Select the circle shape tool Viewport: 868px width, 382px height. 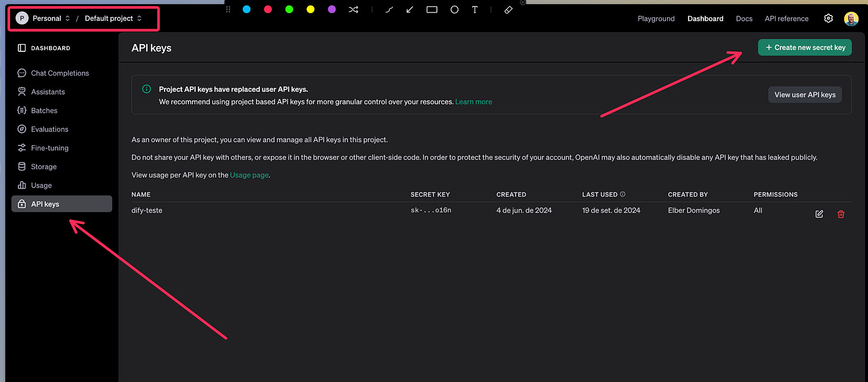pyautogui.click(x=454, y=10)
